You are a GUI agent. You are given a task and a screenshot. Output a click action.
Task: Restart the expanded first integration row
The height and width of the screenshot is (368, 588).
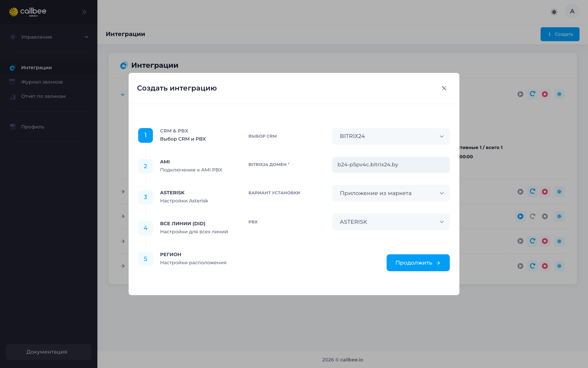coord(533,94)
